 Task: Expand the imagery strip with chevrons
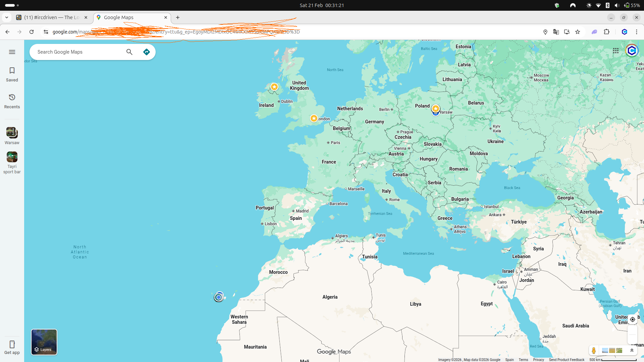[632, 350]
